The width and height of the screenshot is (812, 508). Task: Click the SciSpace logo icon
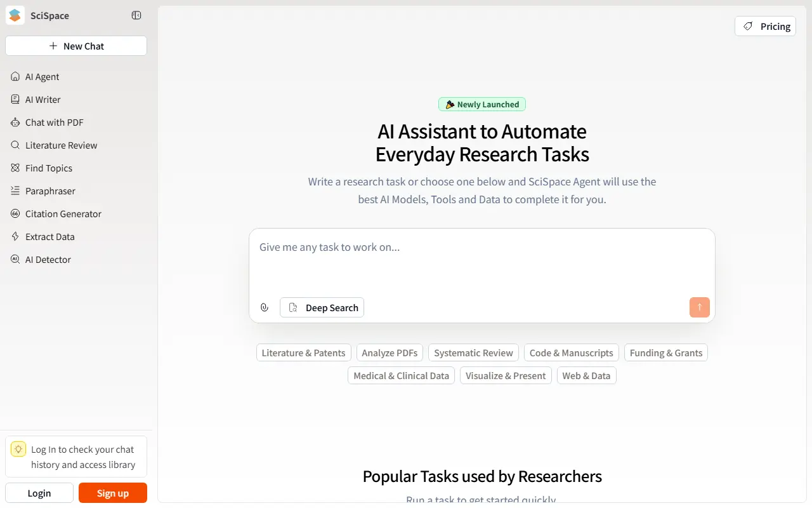[x=15, y=15]
